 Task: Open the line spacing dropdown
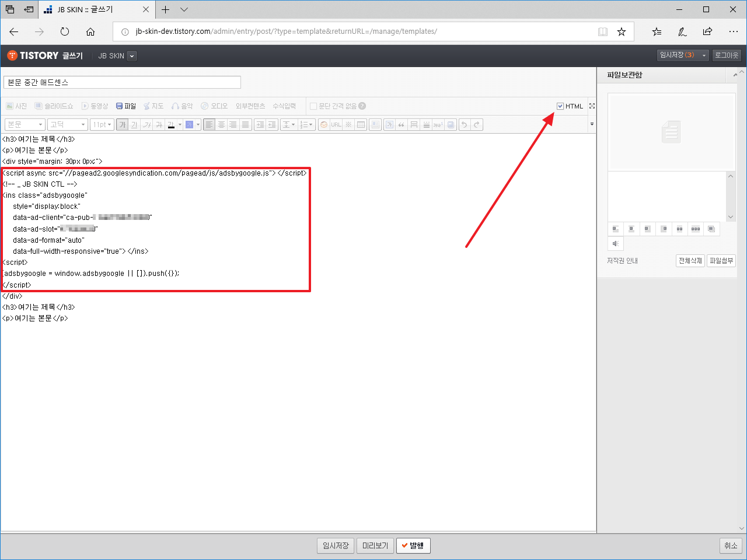[289, 124]
